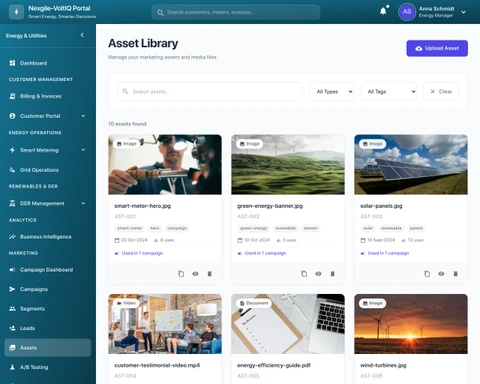Preview smart-meter-hero.jpg with the eye icon
This screenshot has width=480, height=384.
(x=195, y=274)
